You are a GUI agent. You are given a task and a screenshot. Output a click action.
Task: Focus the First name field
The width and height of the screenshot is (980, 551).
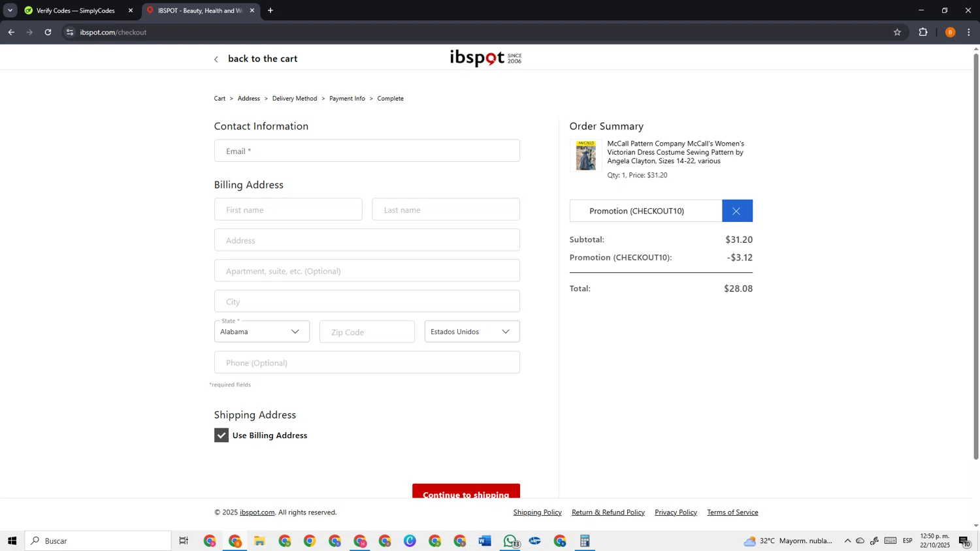[x=288, y=210]
